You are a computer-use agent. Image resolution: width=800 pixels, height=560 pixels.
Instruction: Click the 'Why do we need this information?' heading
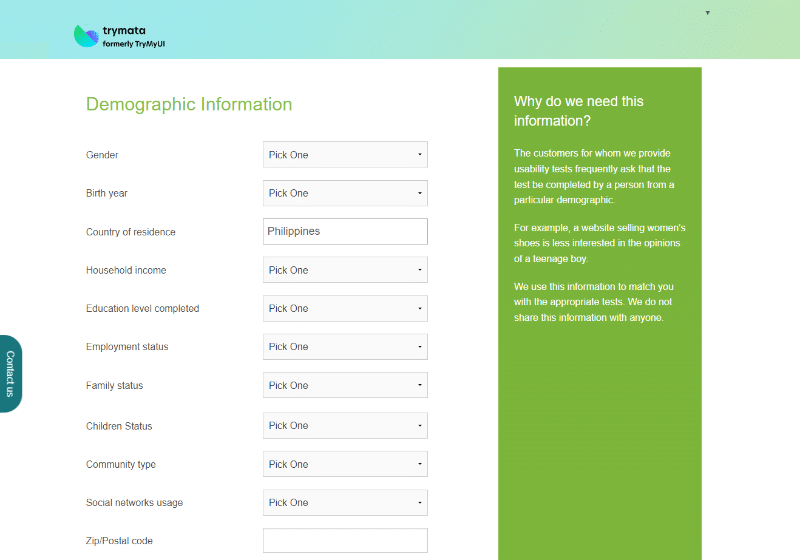point(579,111)
